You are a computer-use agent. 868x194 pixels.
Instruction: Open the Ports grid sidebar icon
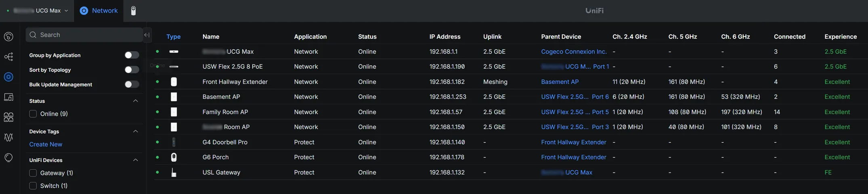pos(8,117)
